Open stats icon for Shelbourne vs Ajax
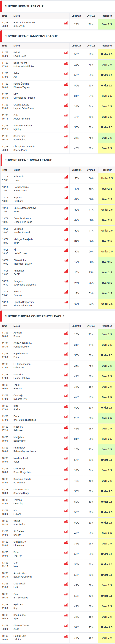 pyautogui.click(x=66, y=615)
